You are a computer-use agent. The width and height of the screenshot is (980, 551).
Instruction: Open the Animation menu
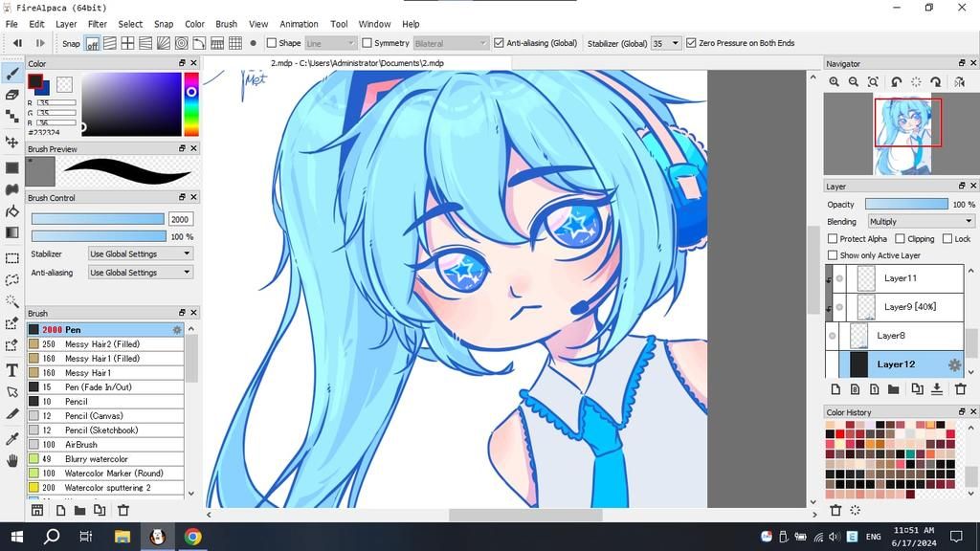pyautogui.click(x=299, y=24)
